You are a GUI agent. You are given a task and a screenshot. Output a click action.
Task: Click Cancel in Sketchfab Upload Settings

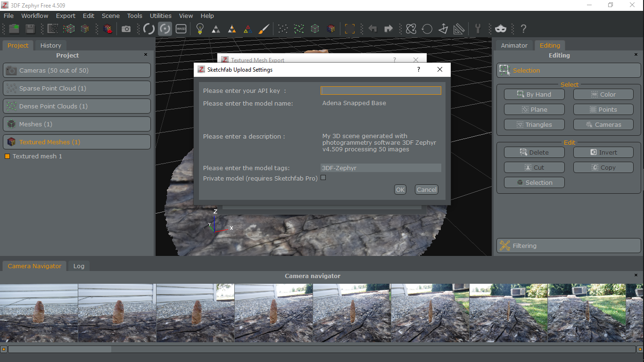(x=427, y=189)
